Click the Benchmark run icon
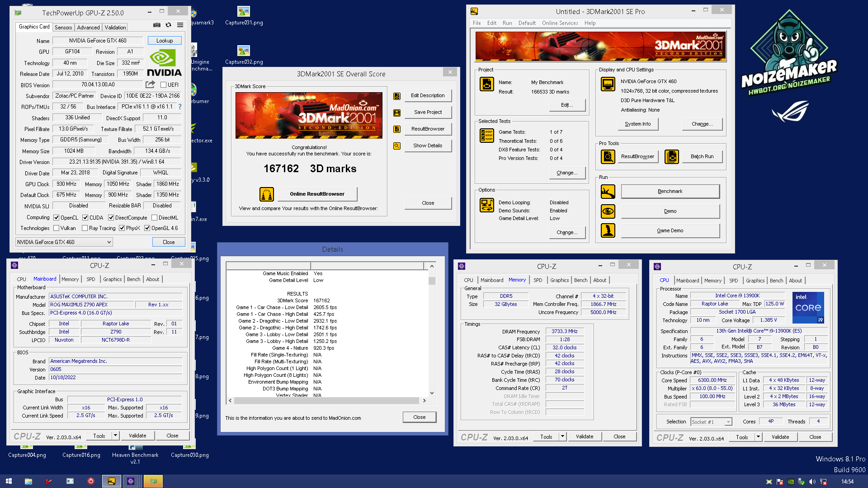This screenshot has width=868, height=488. tap(608, 192)
